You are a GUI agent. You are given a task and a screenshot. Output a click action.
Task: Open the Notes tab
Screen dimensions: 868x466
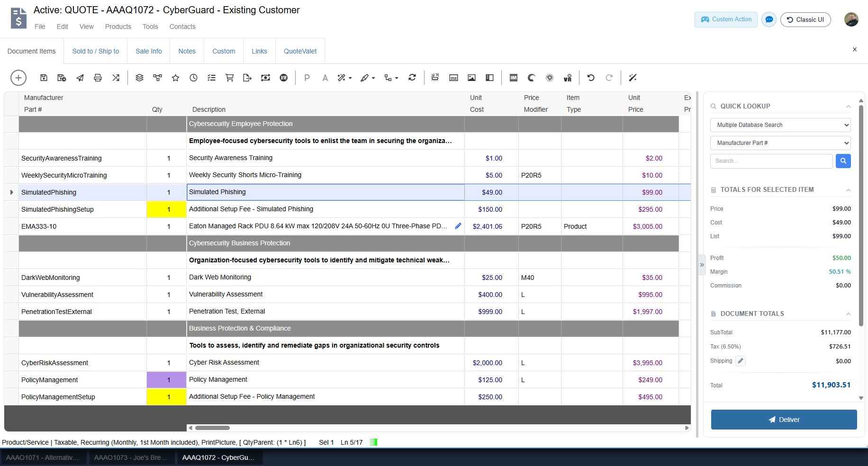(187, 51)
